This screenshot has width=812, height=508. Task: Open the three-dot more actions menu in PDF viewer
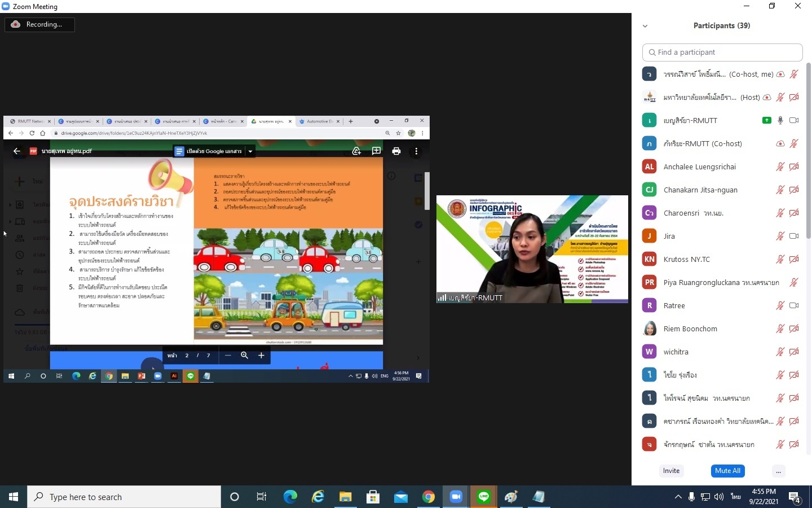coord(416,151)
